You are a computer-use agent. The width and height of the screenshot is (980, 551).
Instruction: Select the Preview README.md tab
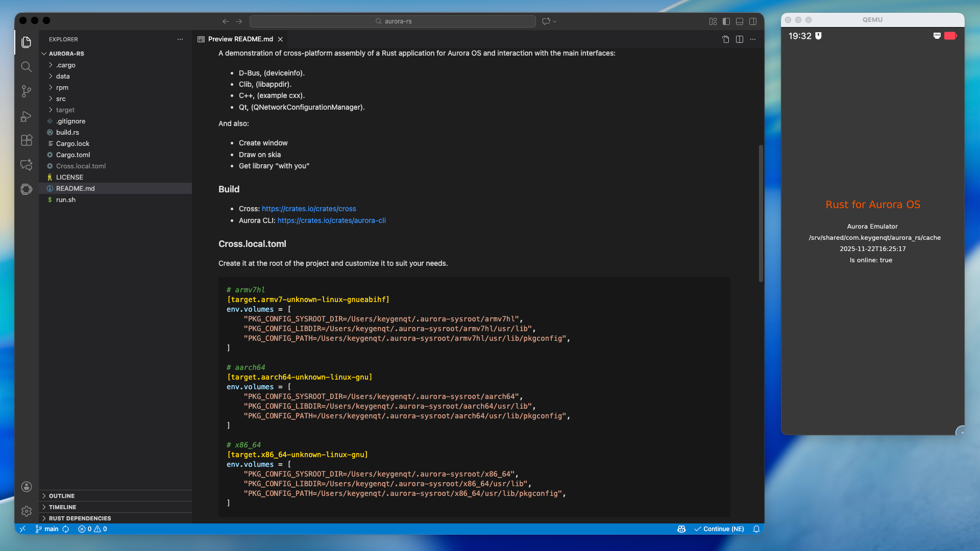tap(240, 39)
